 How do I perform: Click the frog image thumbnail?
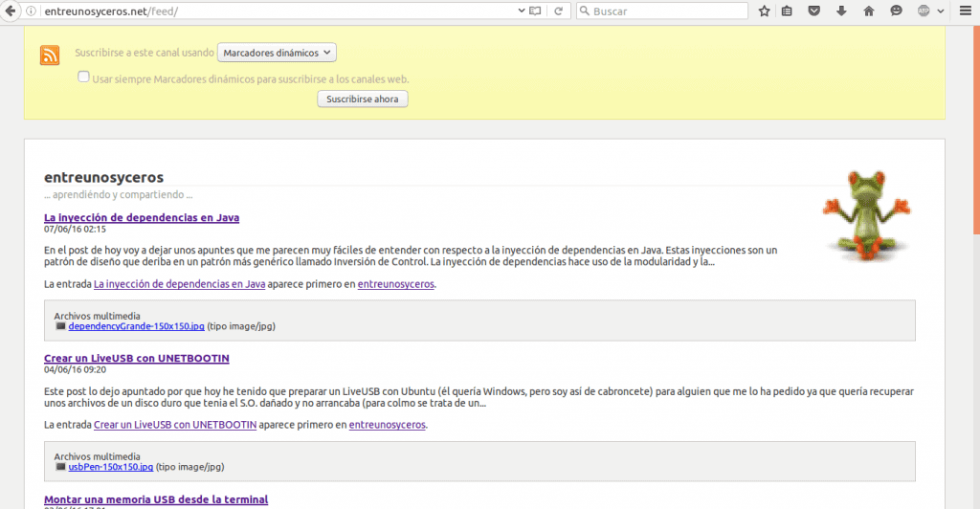[x=867, y=214]
